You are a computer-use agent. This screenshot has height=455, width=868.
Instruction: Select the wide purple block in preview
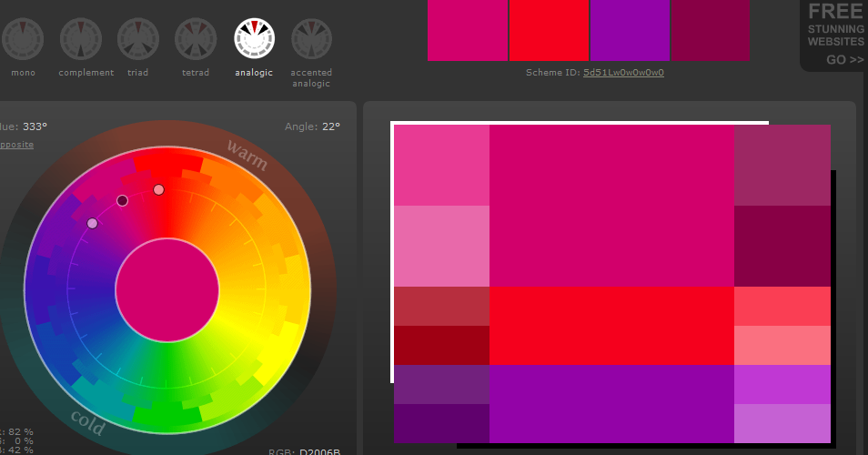611,404
